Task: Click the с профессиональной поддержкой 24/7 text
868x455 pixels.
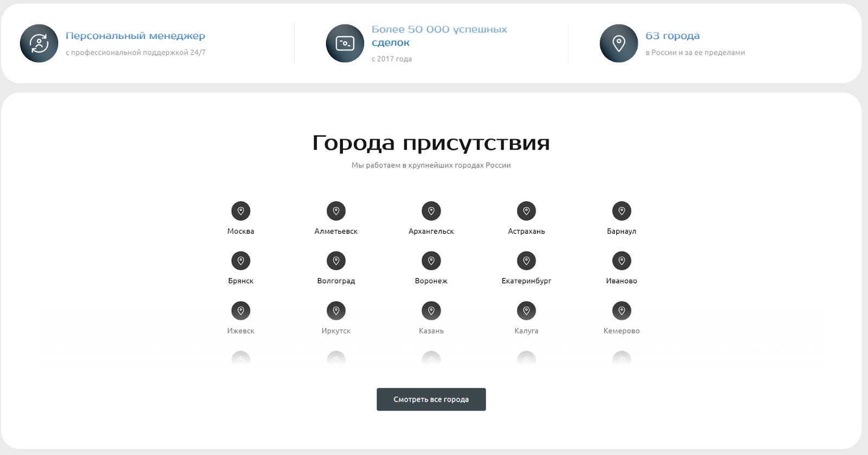Action: 136,53
